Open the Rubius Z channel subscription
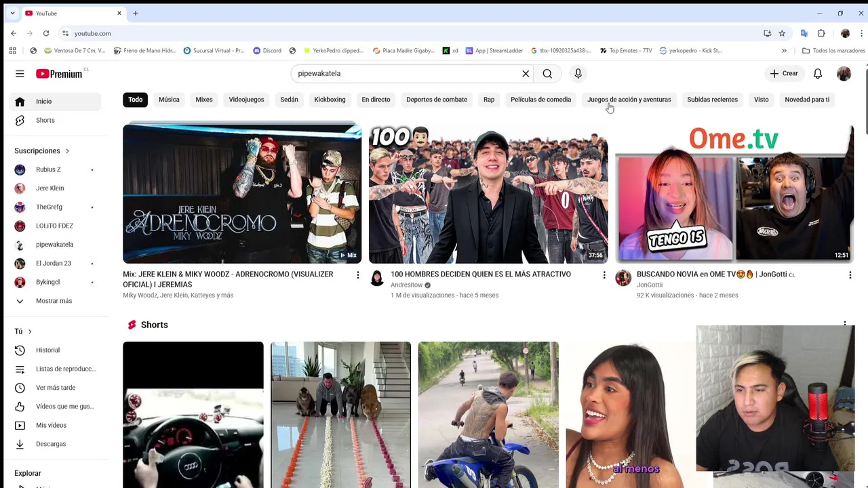Viewport: 868px width, 488px height. coord(56,169)
